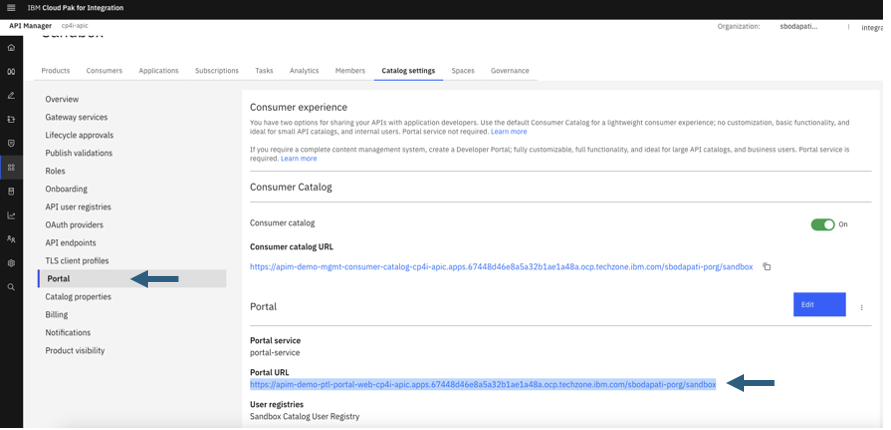
Task: Click the Search magnifier icon in sidebar
Action: pyautogui.click(x=11, y=287)
